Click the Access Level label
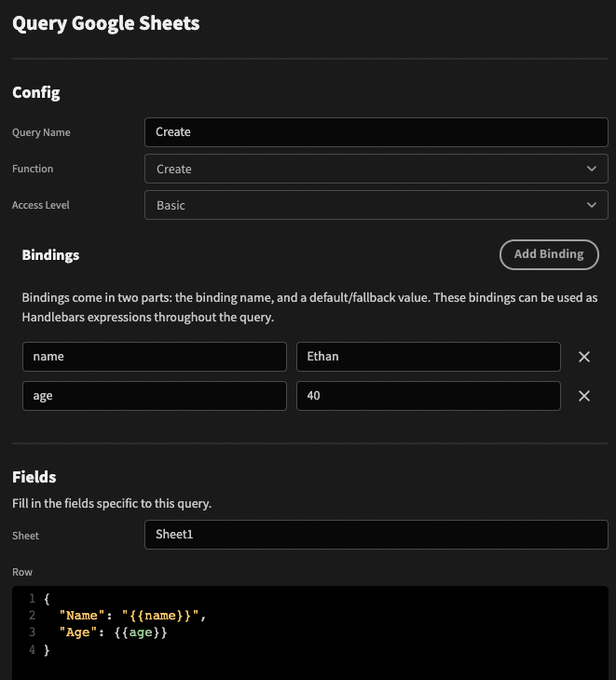The image size is (616, 680). [x=41, y=205]
